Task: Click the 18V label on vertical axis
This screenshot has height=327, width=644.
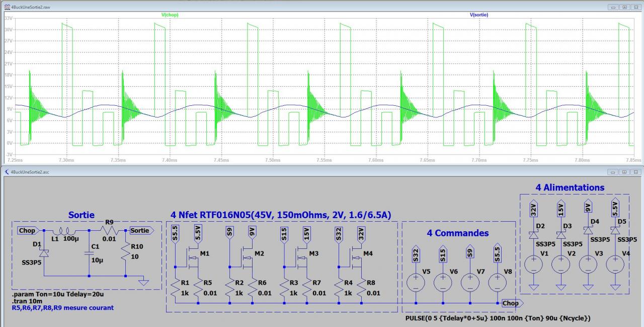Action: (x=8, y=75)
